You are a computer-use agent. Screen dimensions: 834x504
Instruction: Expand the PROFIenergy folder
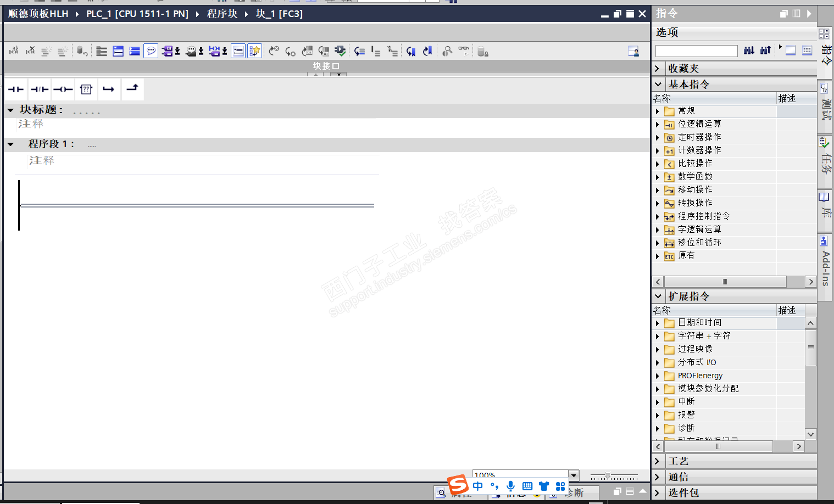(x=658, y=376)
